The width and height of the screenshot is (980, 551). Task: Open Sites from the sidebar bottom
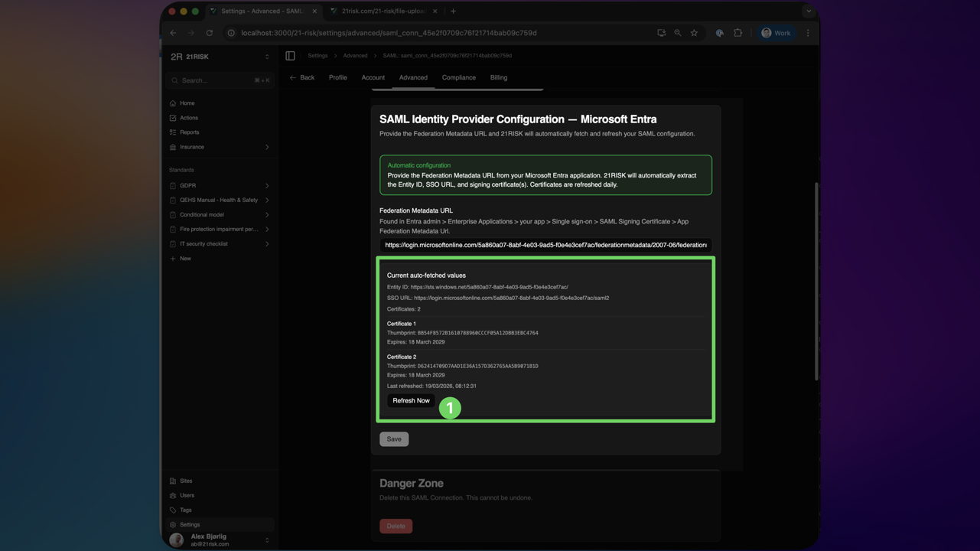[186, 481]
